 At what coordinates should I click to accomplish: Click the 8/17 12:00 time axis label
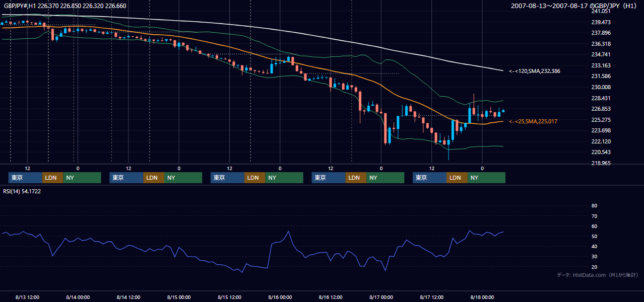pyautogui.click(x=432, y=297)
